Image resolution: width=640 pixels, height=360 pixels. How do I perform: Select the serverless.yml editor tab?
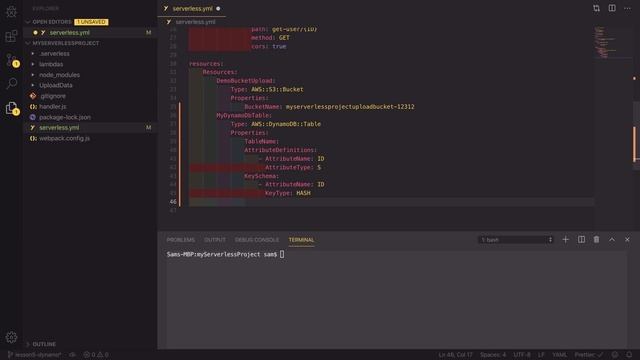tap(192, 9)
